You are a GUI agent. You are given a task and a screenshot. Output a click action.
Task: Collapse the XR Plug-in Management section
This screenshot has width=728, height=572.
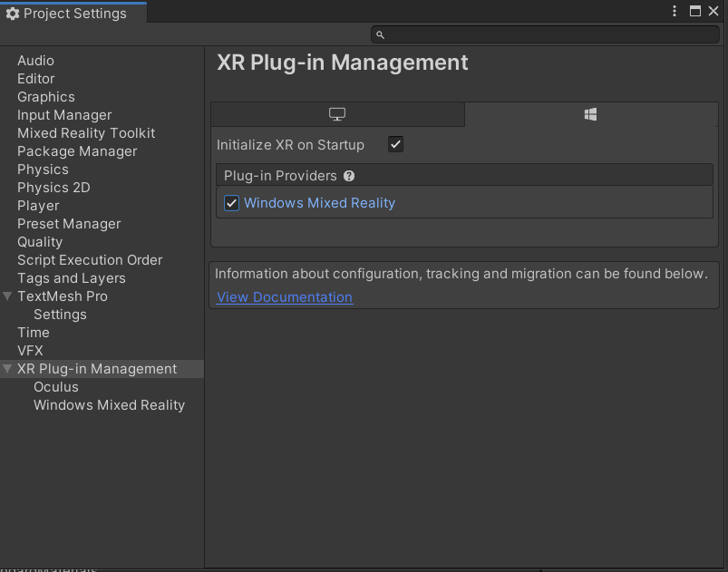7,369
